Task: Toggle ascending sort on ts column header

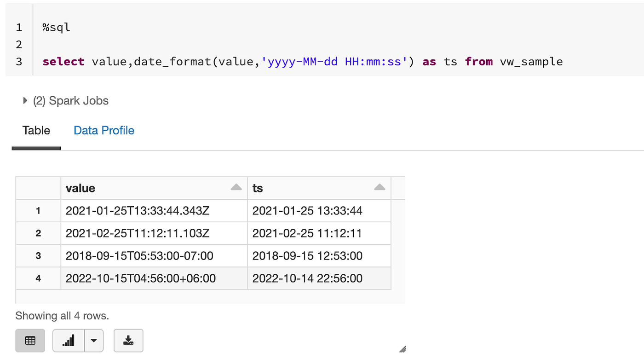Action: [x=379, y=187]
